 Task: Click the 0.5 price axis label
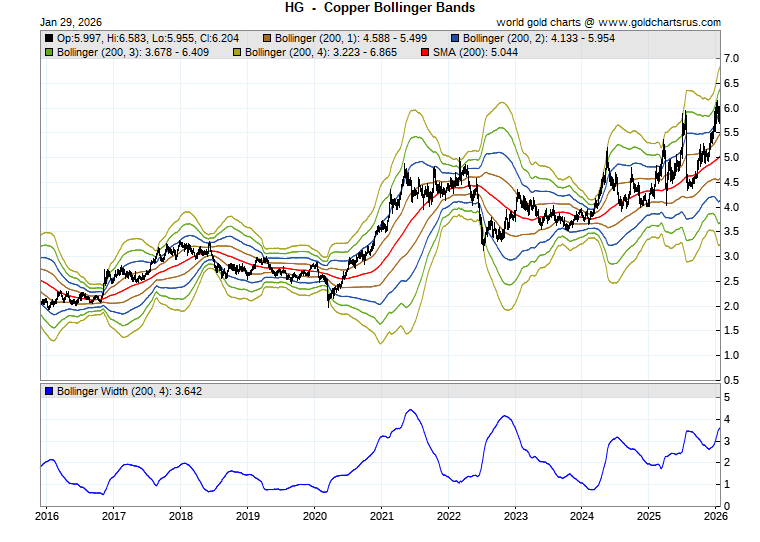[x=731, y=380]
